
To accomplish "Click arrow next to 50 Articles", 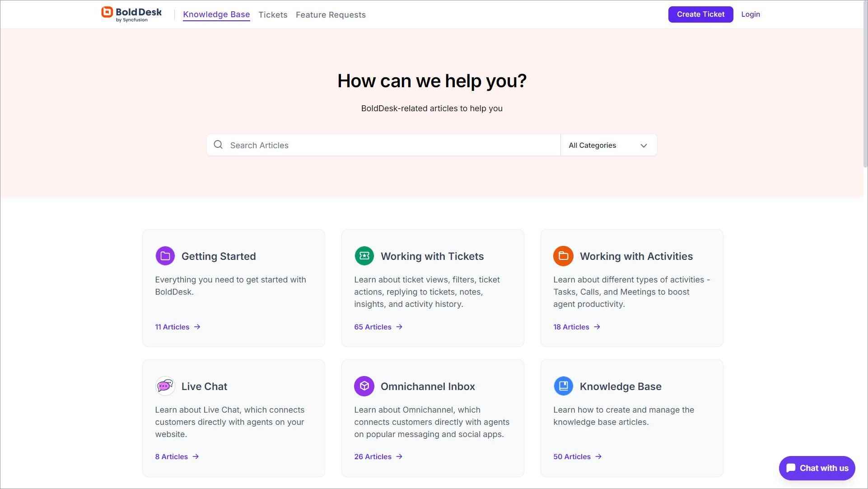I will tap(598, 456).
